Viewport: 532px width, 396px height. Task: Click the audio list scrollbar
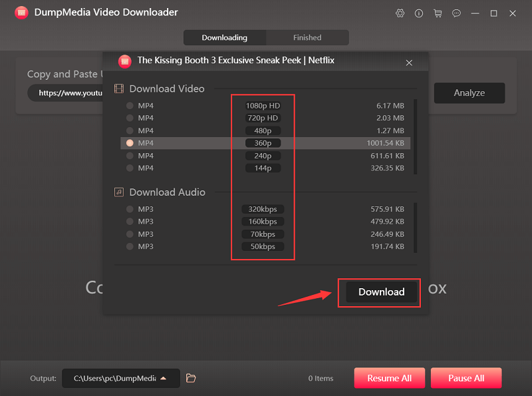[x=415, y=228]
